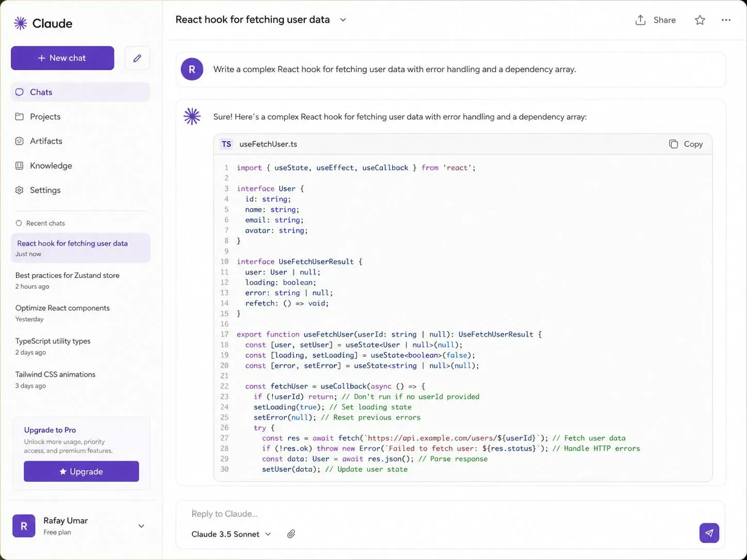Click the paper plane send icon
This screenshot has width=747, height=560.
coord(709,533)
